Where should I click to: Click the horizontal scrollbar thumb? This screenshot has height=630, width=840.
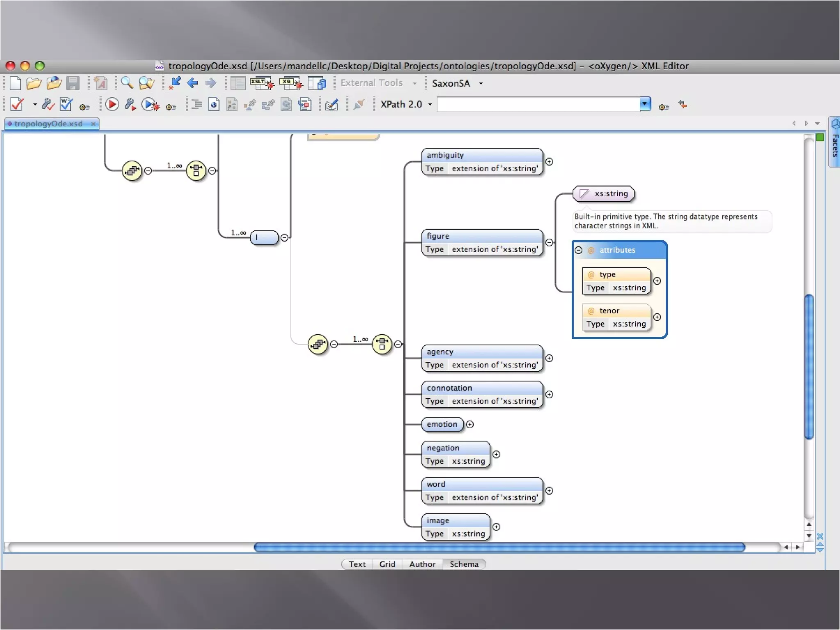[x=499, y=547]
